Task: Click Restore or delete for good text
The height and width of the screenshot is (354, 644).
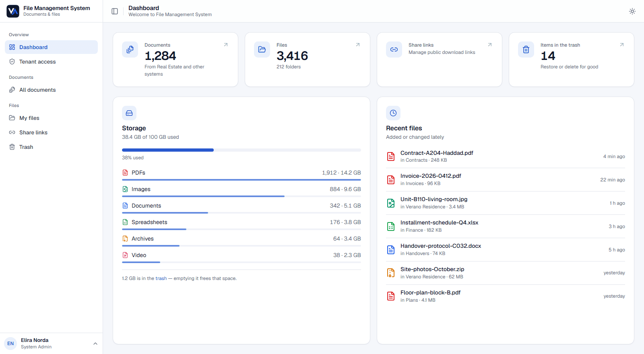Action: 569,67
